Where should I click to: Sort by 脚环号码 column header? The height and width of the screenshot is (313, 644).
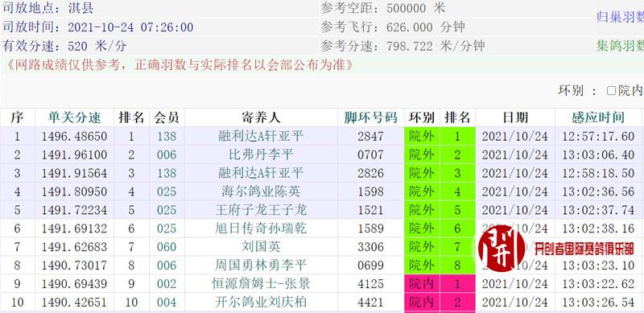tap(371, 117)
